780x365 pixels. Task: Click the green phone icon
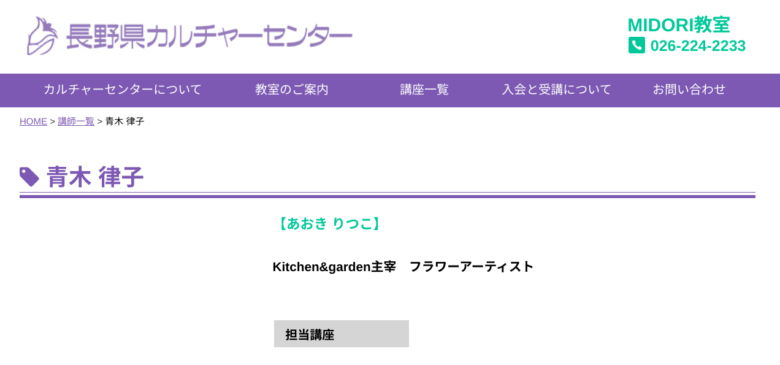pos(636,46)
